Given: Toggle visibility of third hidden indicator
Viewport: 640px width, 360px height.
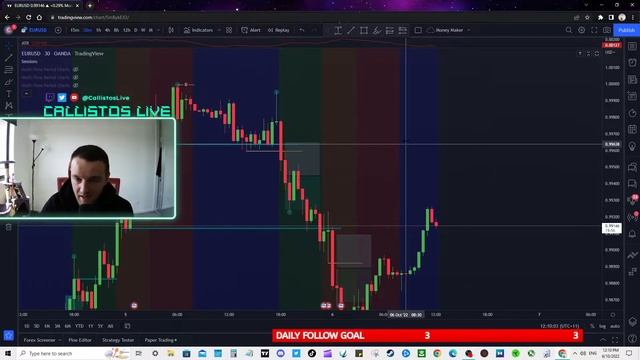Looking at the screenshot, I should pos(76,85).
